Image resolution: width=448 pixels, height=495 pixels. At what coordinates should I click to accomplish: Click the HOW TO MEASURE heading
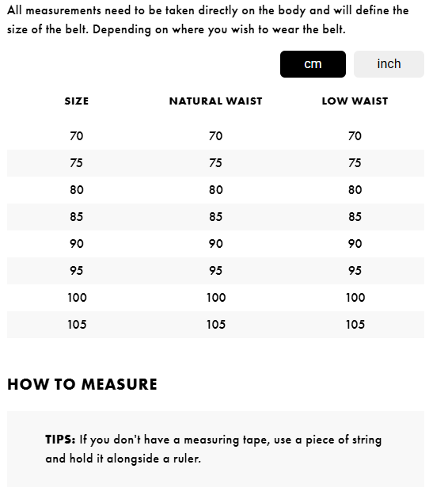[82, 384]
